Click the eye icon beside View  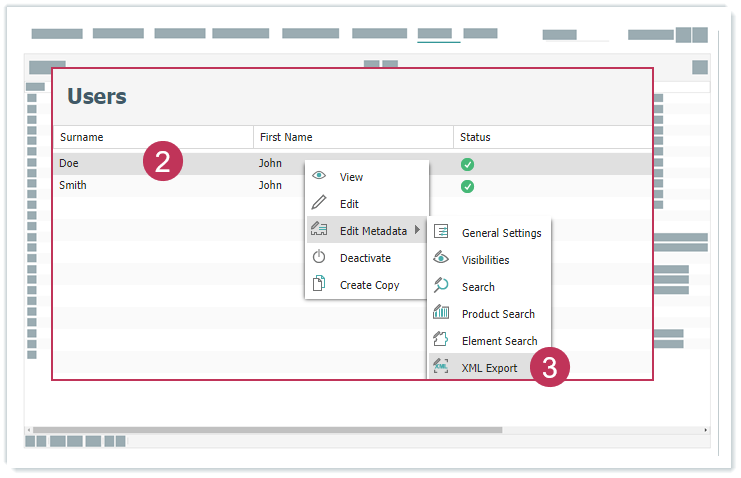point(319,176)
